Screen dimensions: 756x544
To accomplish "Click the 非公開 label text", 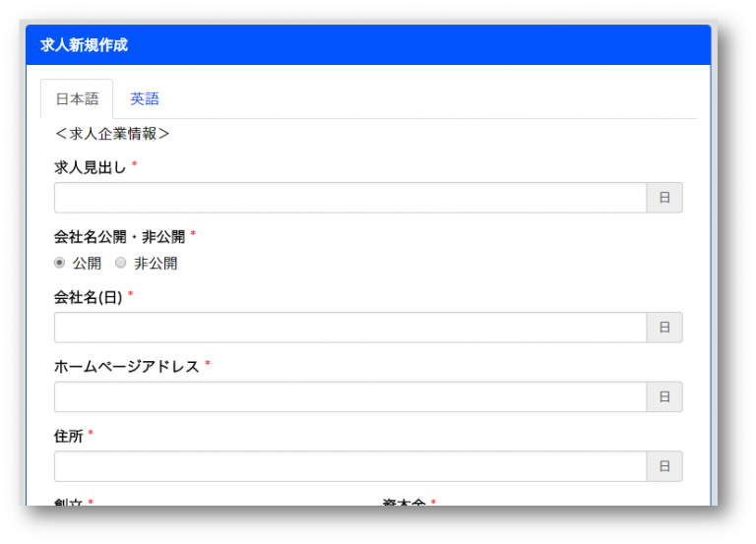I will [156, 264].
